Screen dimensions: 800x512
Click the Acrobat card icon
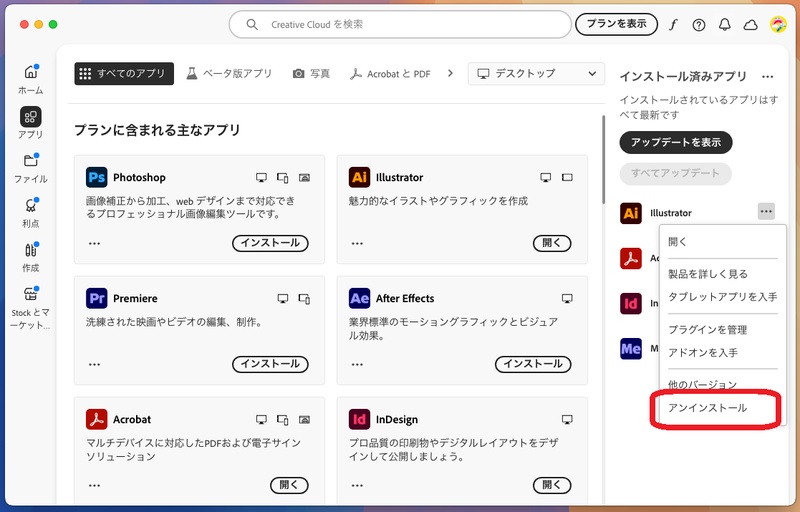pyautogui.click(x=96, y=419)
